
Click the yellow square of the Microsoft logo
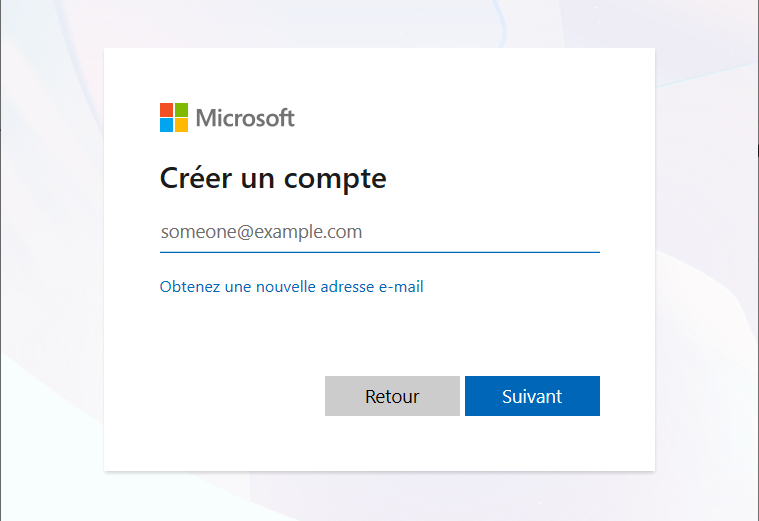(181, 125)
